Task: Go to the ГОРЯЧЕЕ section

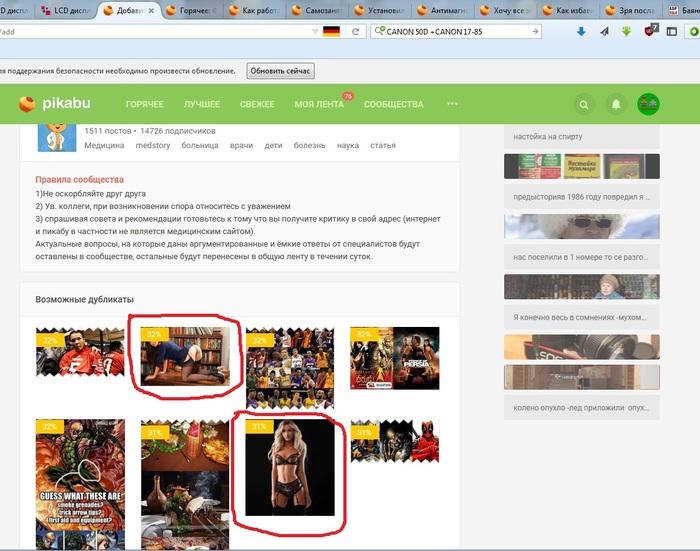Action: click(145, 104)
